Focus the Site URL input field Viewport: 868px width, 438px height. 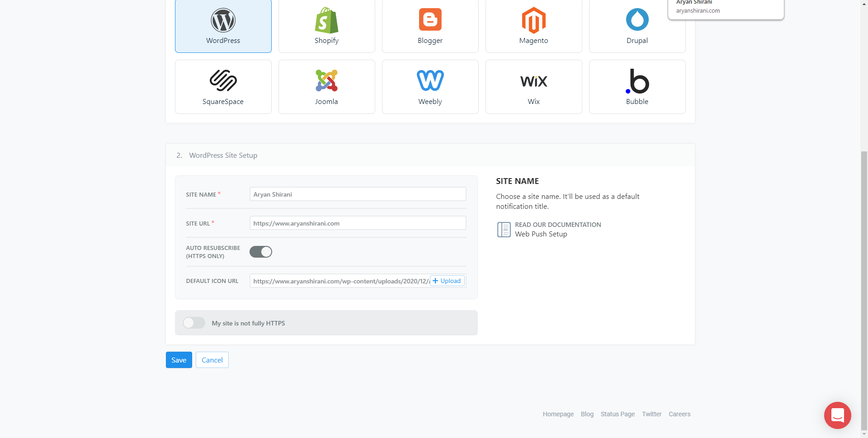tap(358, 223)
